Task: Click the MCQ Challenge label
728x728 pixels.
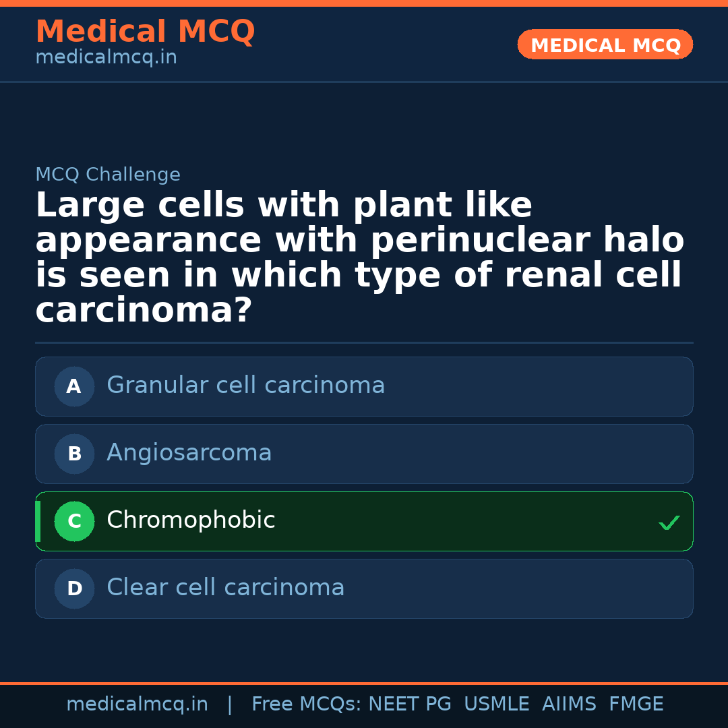Action: [x=108, y=175]
